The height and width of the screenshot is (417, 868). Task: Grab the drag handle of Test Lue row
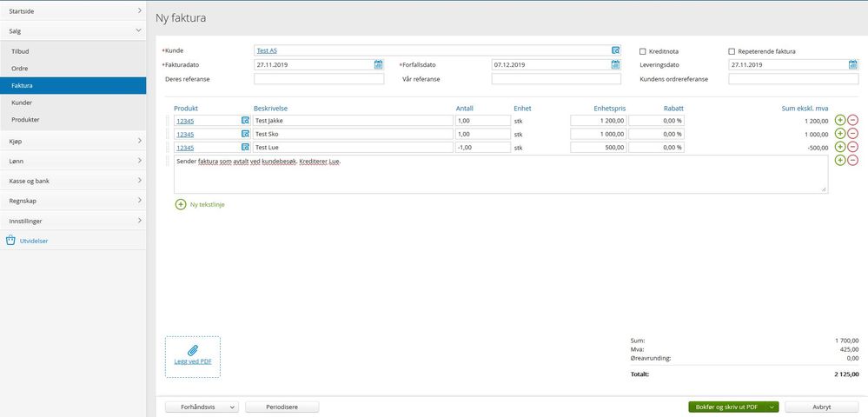167,148
